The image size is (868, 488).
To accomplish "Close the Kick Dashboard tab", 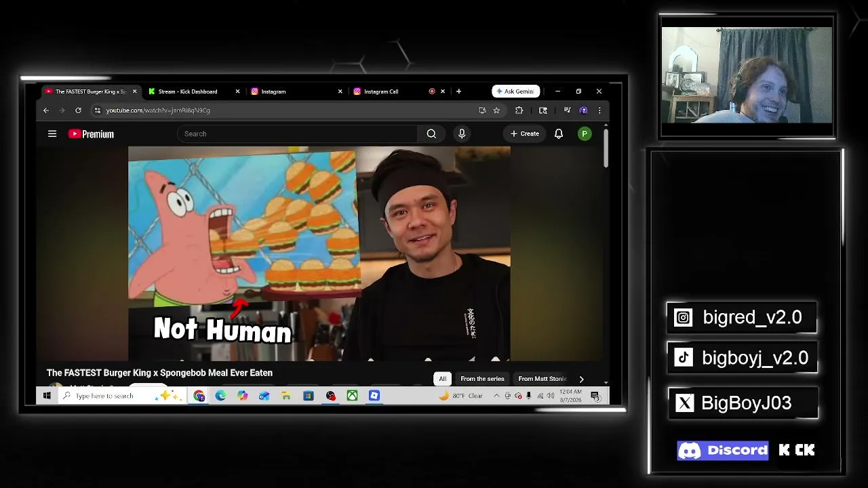I will pyautogui.click(x=237, y=91).
